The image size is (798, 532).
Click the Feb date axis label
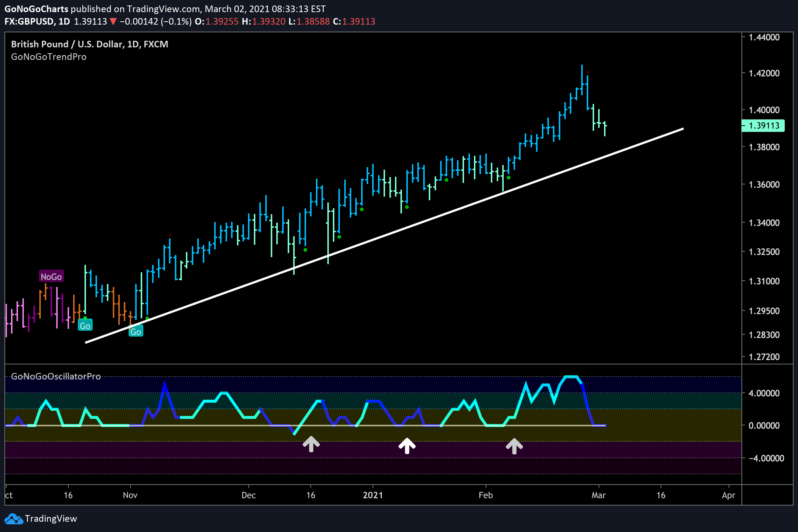[486, 495]
